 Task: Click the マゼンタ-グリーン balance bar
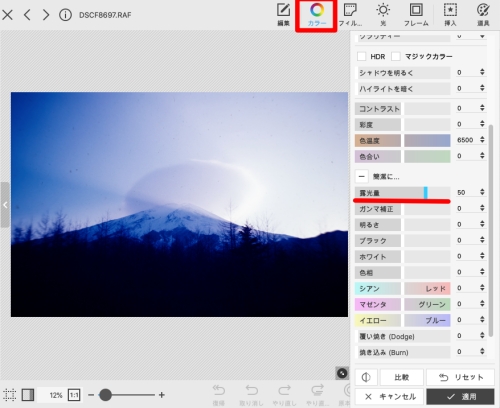(403, 304)
